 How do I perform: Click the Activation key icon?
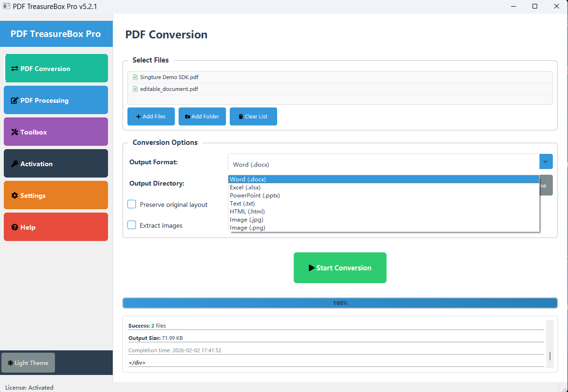coord(15,164)
